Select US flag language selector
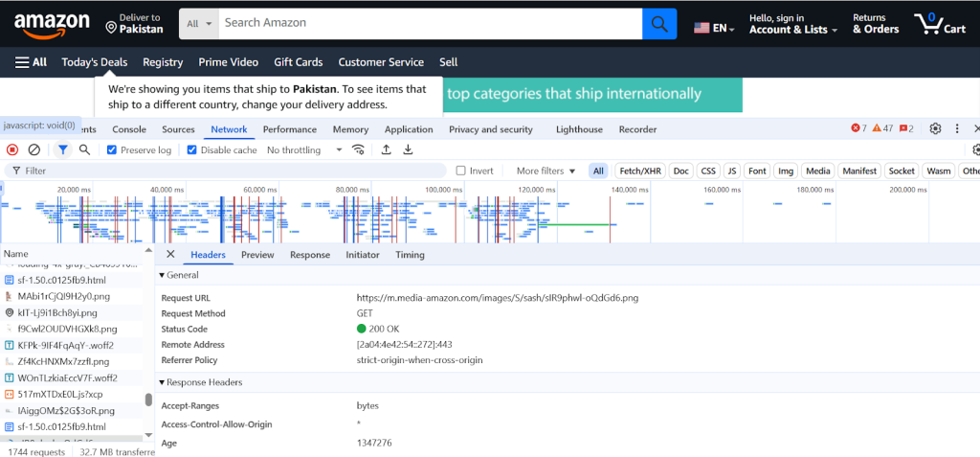 (714, 28)
